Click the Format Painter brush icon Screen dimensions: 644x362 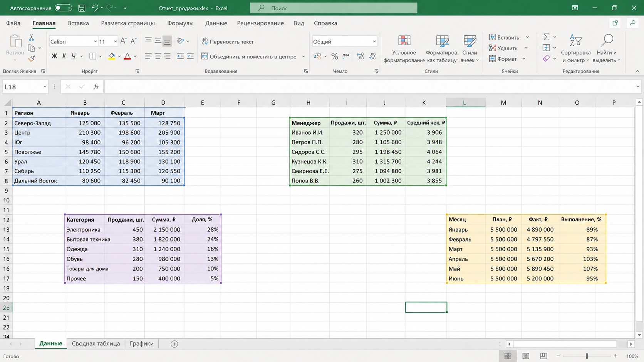32,58
